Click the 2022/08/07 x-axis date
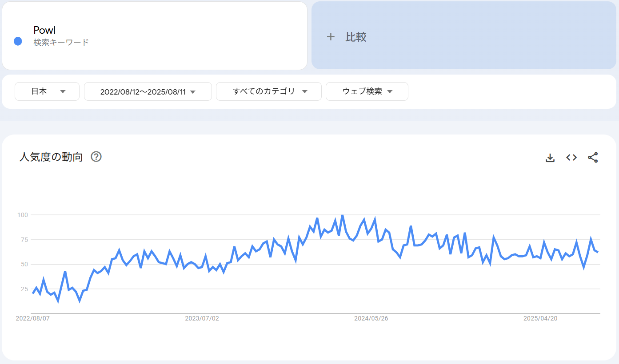Screen dimensions: 619x364 (32, 319)
